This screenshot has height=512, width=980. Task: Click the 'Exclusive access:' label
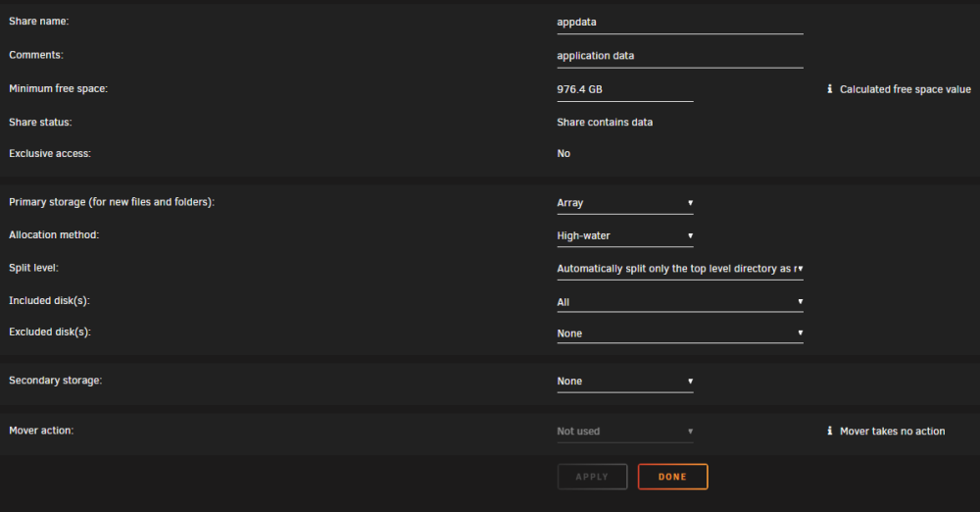click(49, 153)
